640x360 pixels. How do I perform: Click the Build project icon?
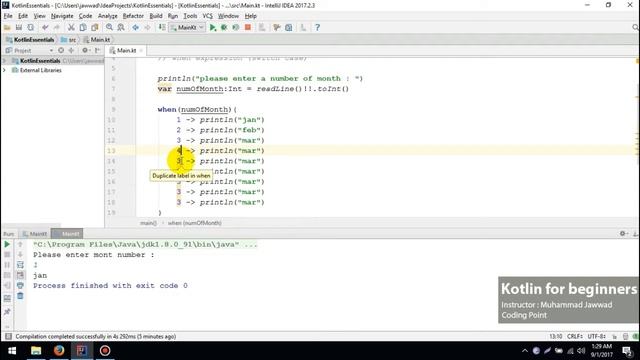click(x=162, y=27)
